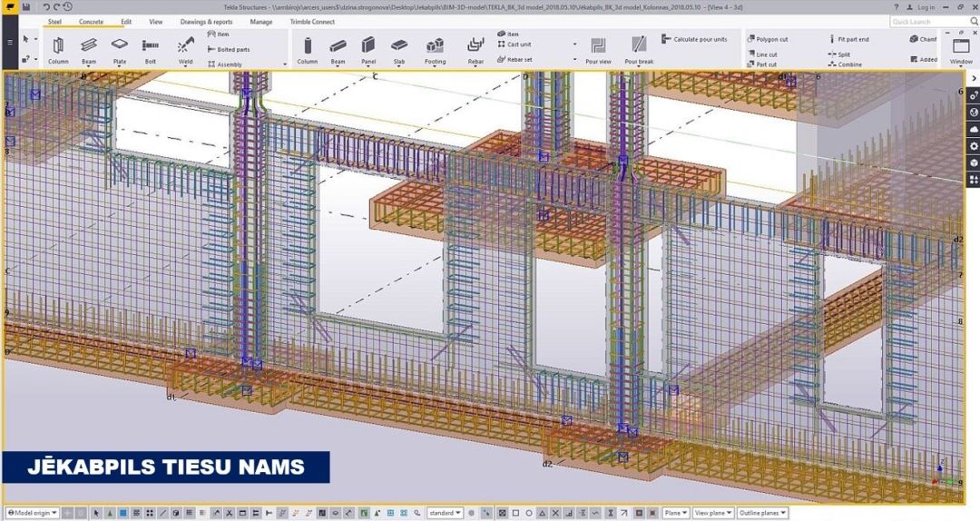Expand the View plane dropdown
The height and width of the screenshot is (521, 980).
(713, 513)
